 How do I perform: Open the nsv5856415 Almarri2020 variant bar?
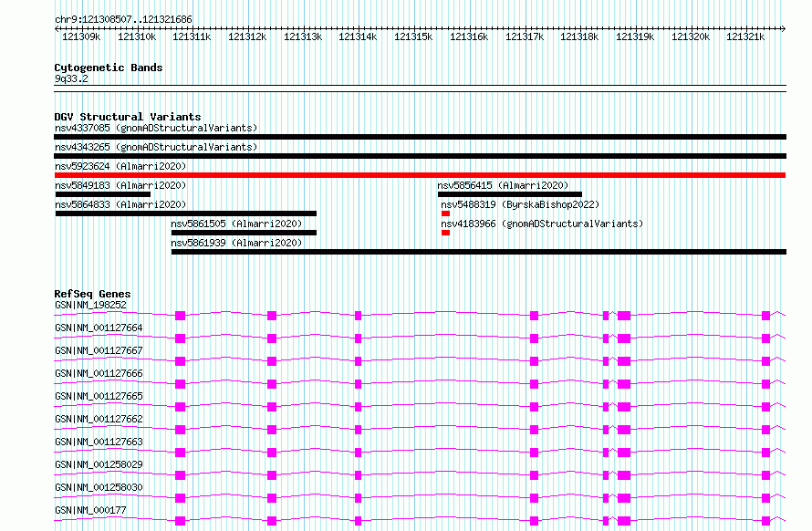(510, 194)
